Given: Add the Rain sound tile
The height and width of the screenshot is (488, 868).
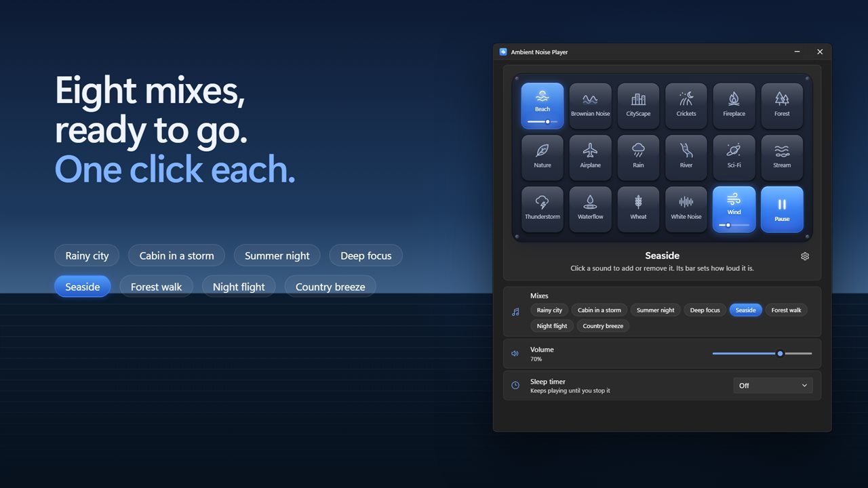Looking at the screenshot, I should (x=638, y=157).
